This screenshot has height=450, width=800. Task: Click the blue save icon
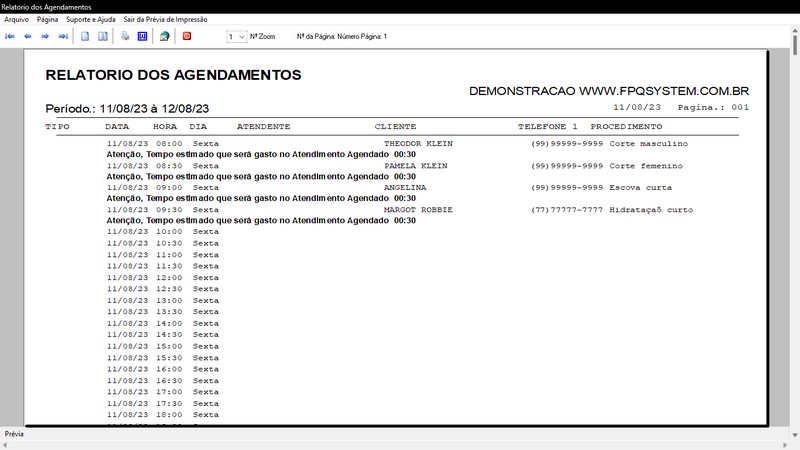(142, 36)
